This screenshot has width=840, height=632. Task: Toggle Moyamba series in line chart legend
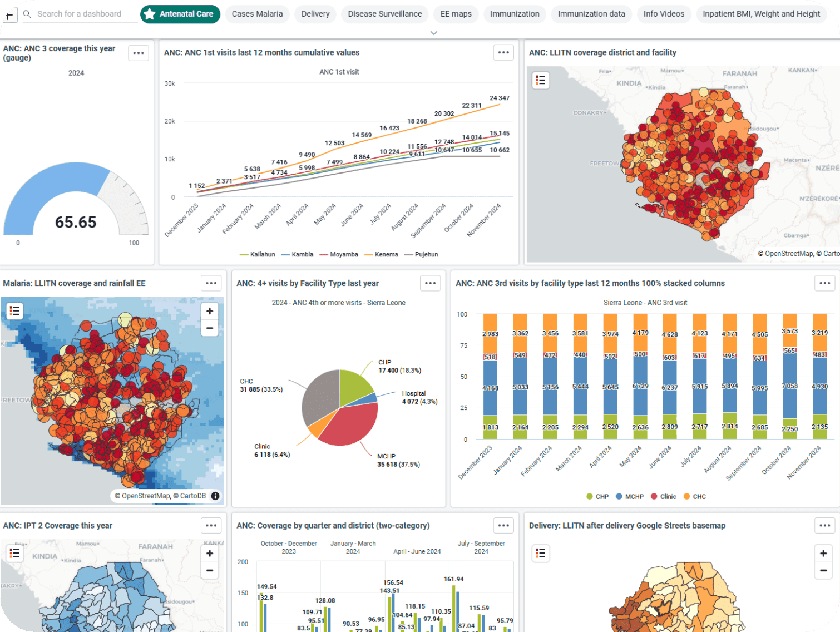[339, 254]
